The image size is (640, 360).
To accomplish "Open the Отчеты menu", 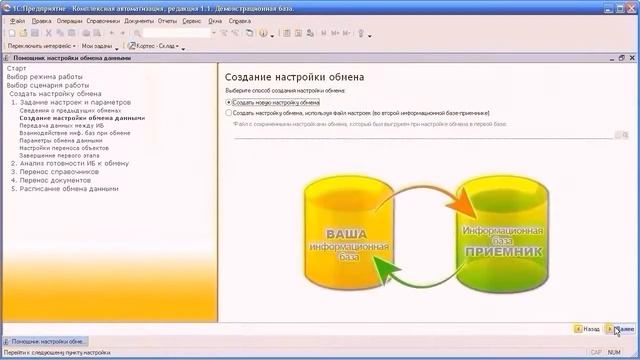I will coord(167,21).
